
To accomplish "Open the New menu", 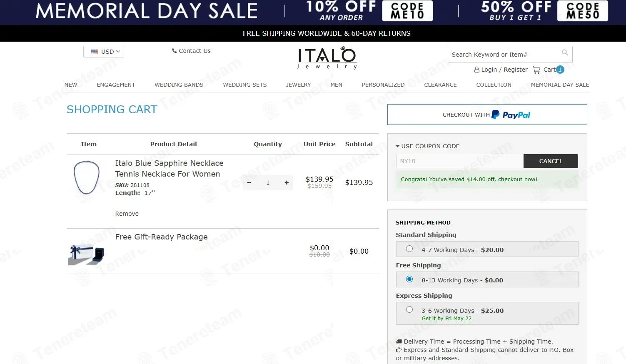I will coord(71,85).
